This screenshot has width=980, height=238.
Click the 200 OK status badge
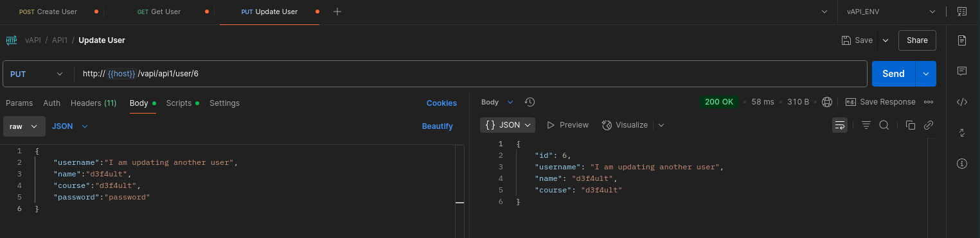pos(719,102)
